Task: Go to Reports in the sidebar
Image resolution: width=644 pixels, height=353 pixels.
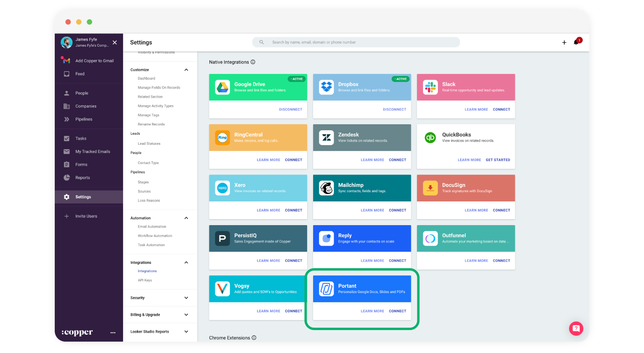Action: pos(83,178)
